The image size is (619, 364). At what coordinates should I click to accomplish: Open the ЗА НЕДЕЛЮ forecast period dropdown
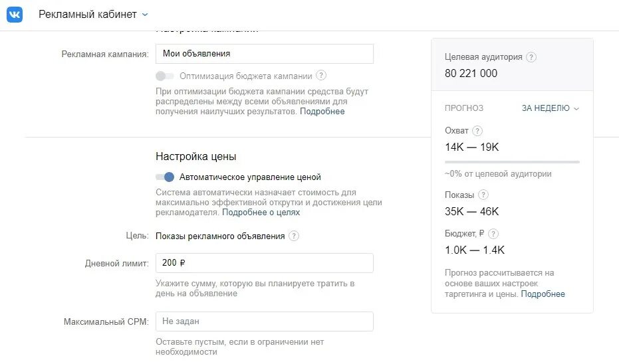[x=551, y=108]
